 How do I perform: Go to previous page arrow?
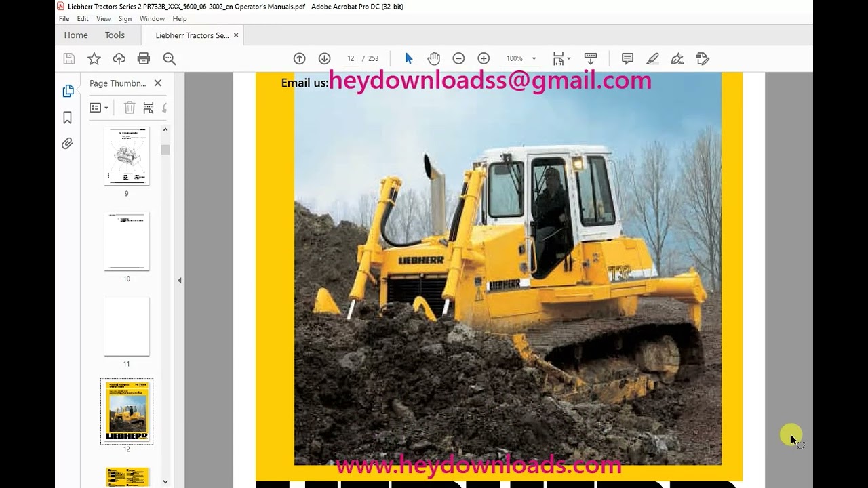pos(299,59)
